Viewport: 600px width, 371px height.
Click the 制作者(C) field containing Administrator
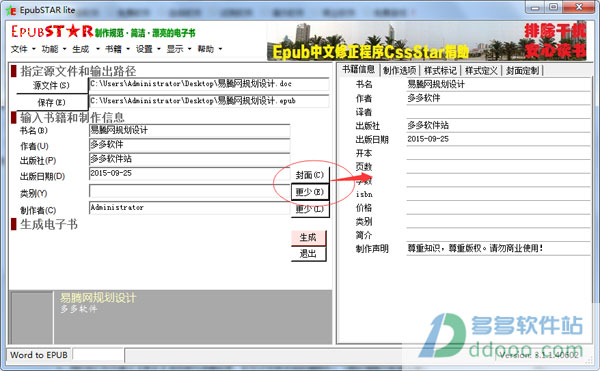tap(189, 208)
